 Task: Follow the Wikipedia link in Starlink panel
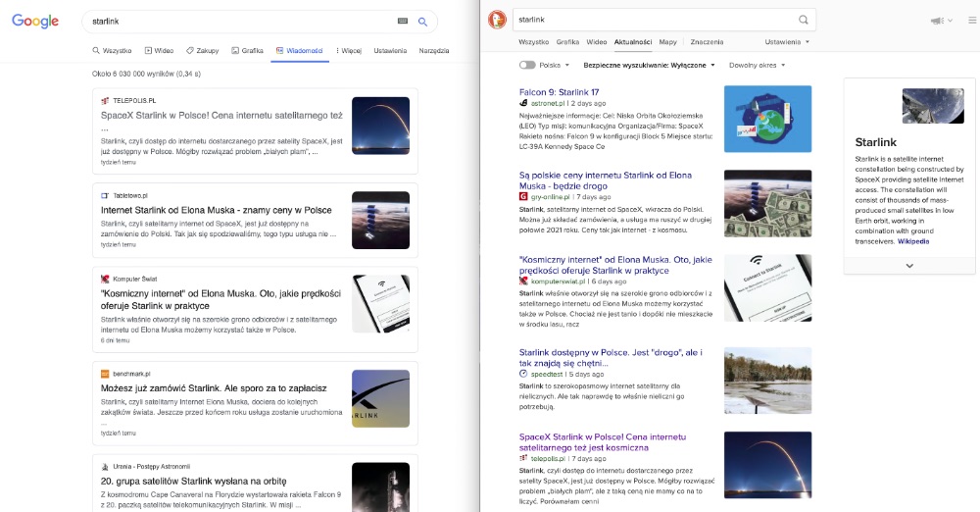912,241
